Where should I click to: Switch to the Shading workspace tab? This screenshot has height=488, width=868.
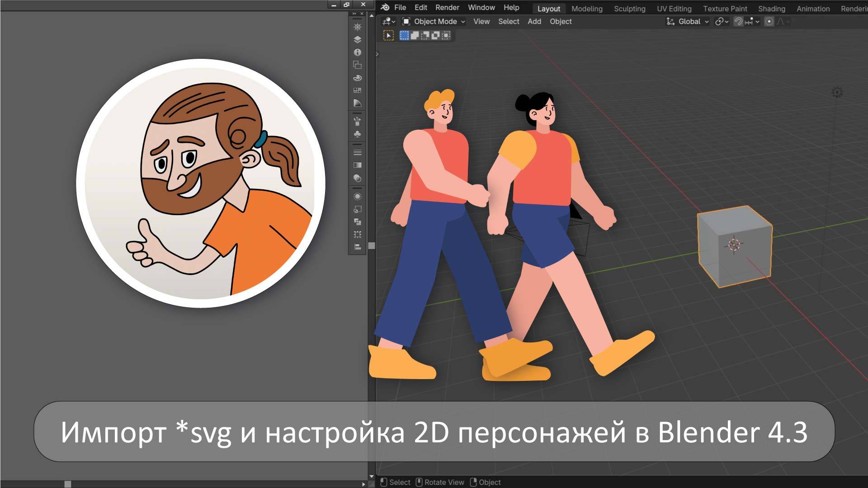pos(771,8)
